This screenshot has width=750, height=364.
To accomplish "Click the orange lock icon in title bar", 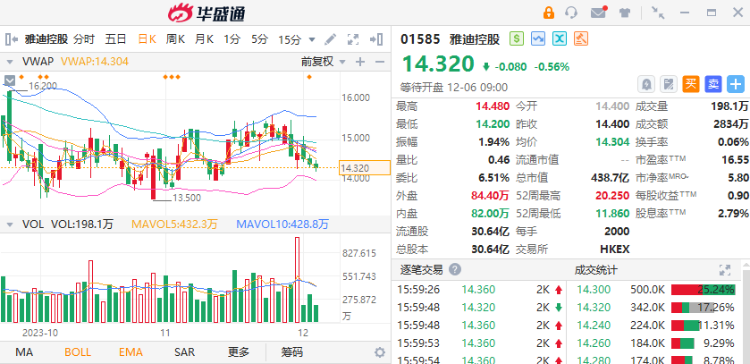I will tap(549, 12).
